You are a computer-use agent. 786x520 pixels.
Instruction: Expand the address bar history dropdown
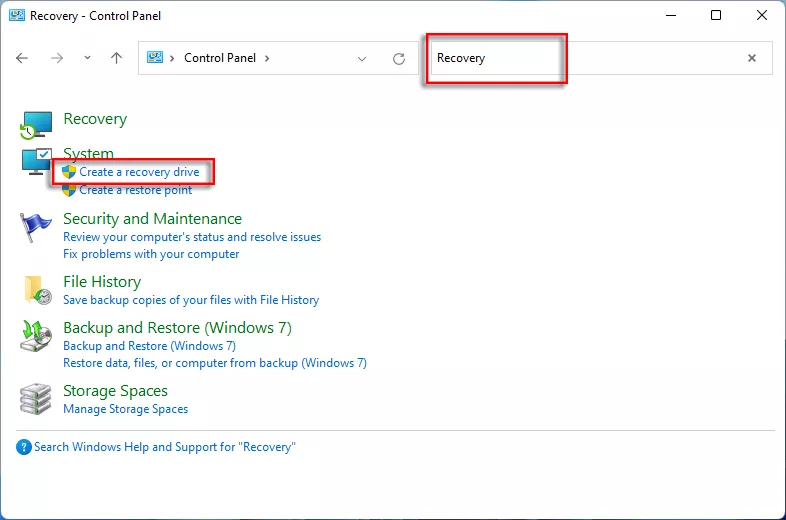coord(362,58)
